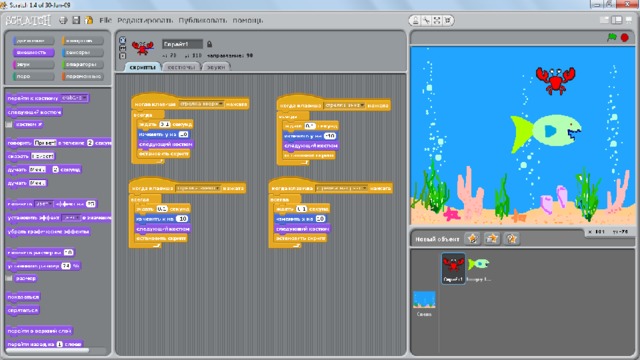Switch to the Costumes tab

click(x=181, y=67)
